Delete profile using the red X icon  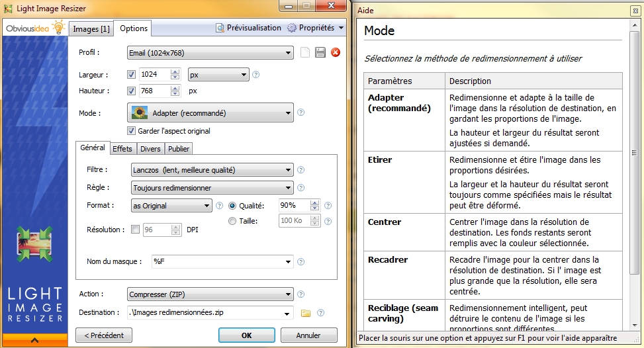click(x=336, y=53)
